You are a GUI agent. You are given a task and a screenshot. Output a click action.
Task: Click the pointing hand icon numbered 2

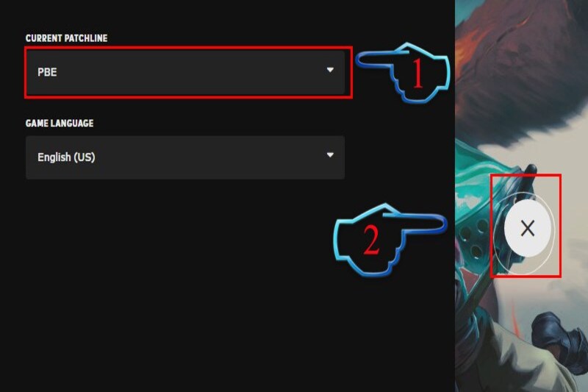click(390, 240)
